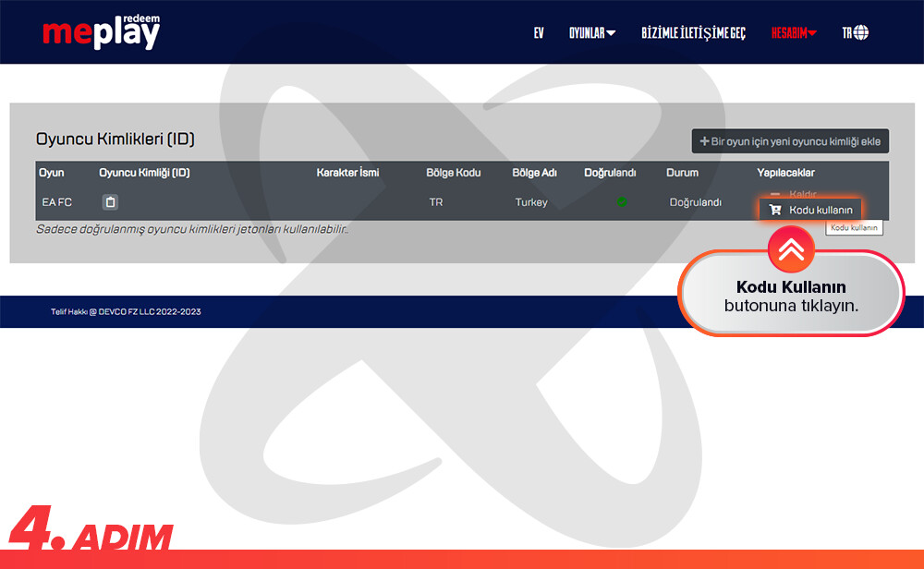Copy player ID with clipboard icon
The image size is (924, 569).
click(x=110, y=202)
